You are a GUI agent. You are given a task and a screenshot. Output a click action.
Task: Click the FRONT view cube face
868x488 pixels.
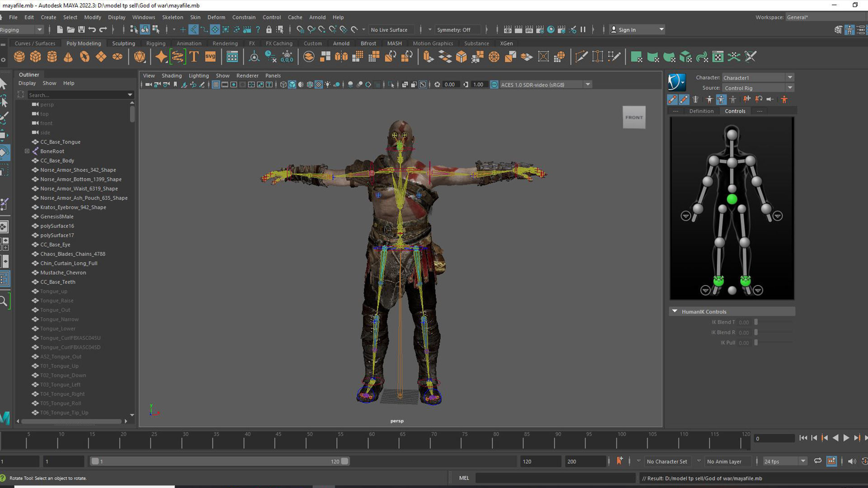[x=634, y=117]
